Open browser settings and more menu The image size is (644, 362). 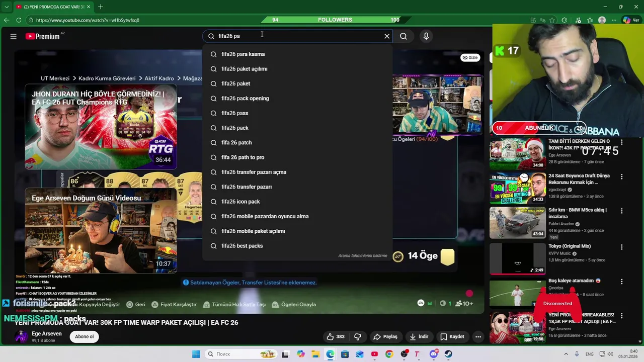(614, 20)
